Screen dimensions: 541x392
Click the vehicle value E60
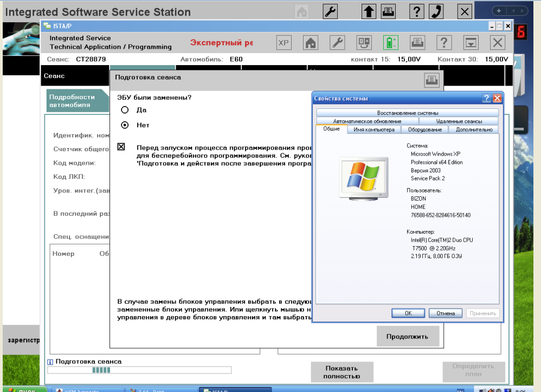coord(236,59)
